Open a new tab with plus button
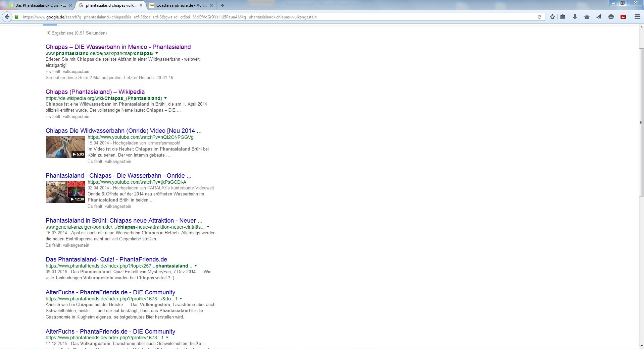The width and height of the screenshot is (644, 349). pos(222,5)
